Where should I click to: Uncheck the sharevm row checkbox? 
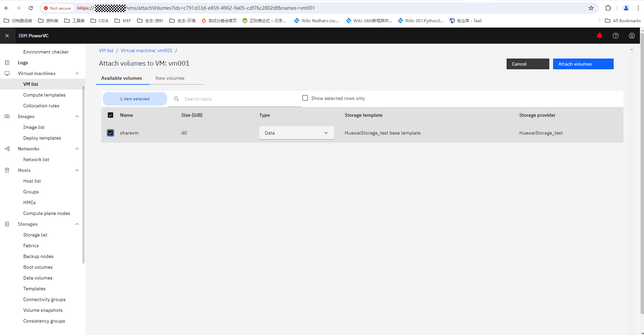(110, 133)
